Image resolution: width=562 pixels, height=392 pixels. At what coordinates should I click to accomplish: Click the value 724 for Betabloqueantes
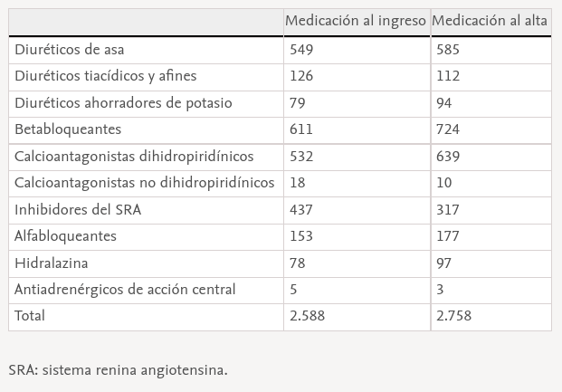coord(448,129)
